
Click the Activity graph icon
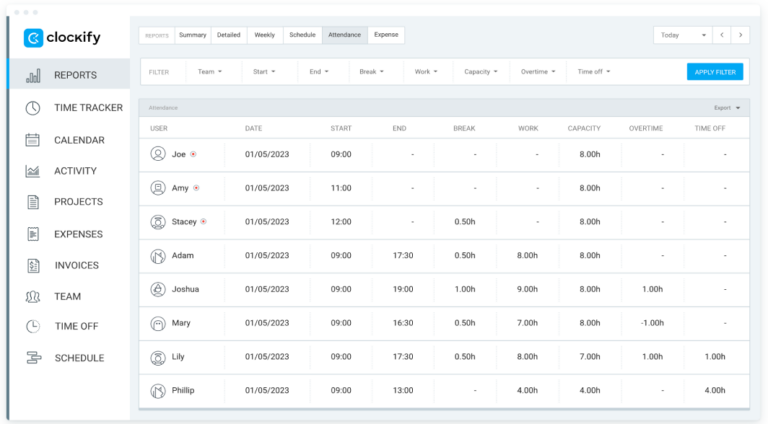33,171
